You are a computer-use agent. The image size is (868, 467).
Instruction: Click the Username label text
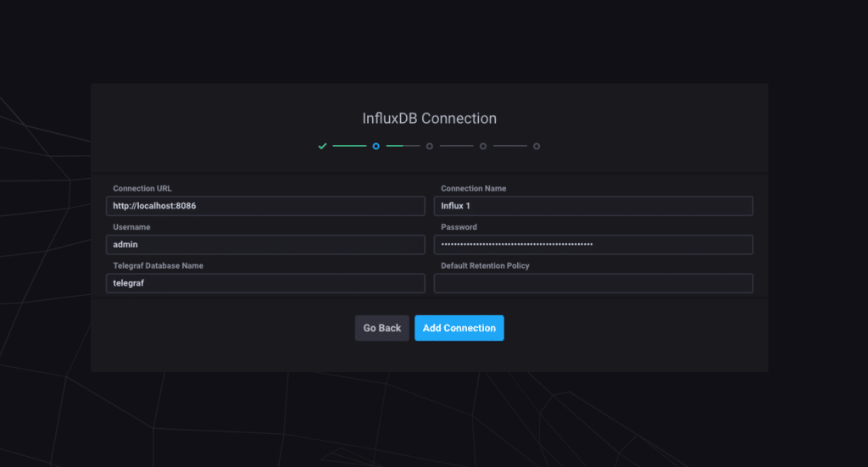[x=132, y=227]
